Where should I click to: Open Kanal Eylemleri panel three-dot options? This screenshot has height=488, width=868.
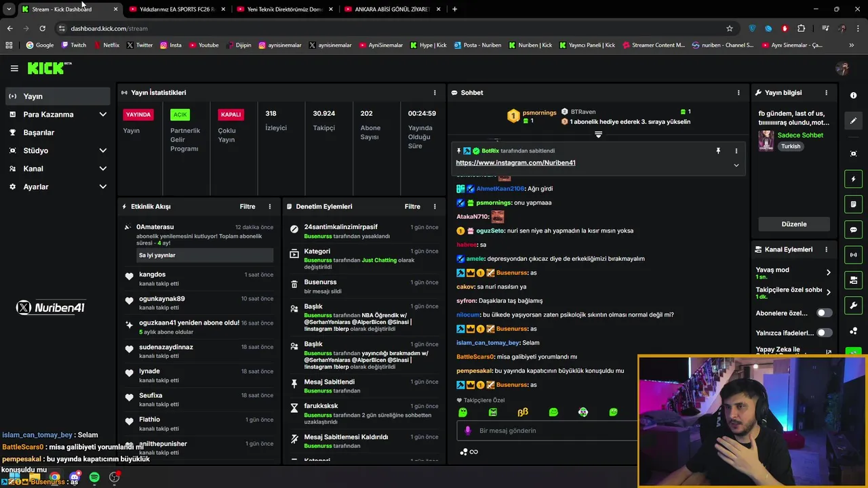826,249
